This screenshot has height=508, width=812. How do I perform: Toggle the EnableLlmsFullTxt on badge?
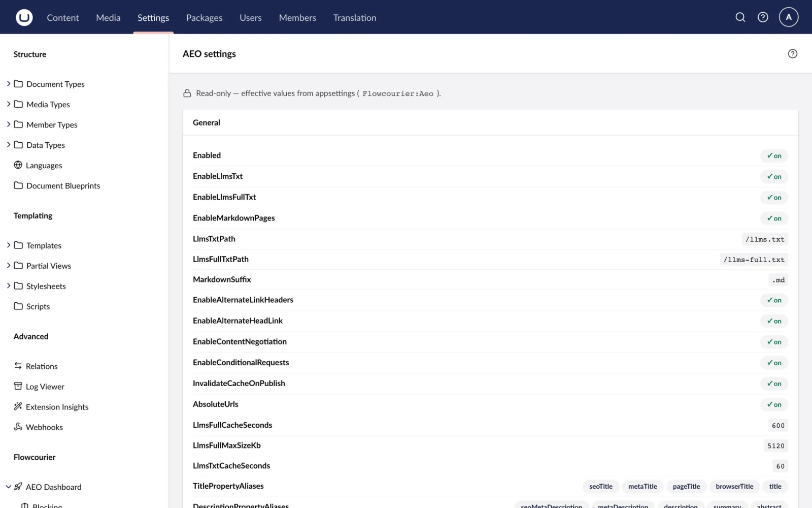click(774, 198)
